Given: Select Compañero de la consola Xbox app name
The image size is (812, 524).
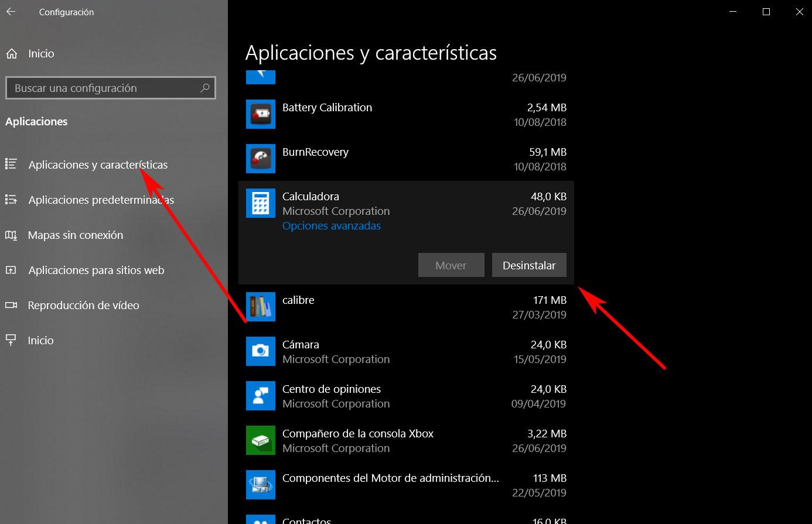Looking at the screenshot, I should coord(358,433).
